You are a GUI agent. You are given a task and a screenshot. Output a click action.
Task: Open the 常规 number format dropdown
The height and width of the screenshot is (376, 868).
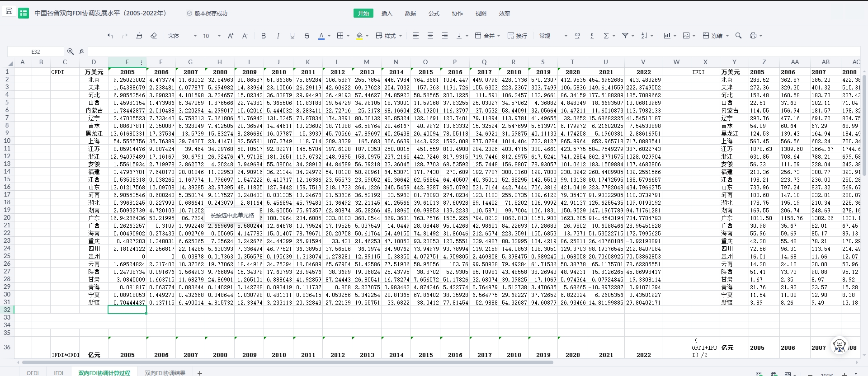[x=553, y=36]
